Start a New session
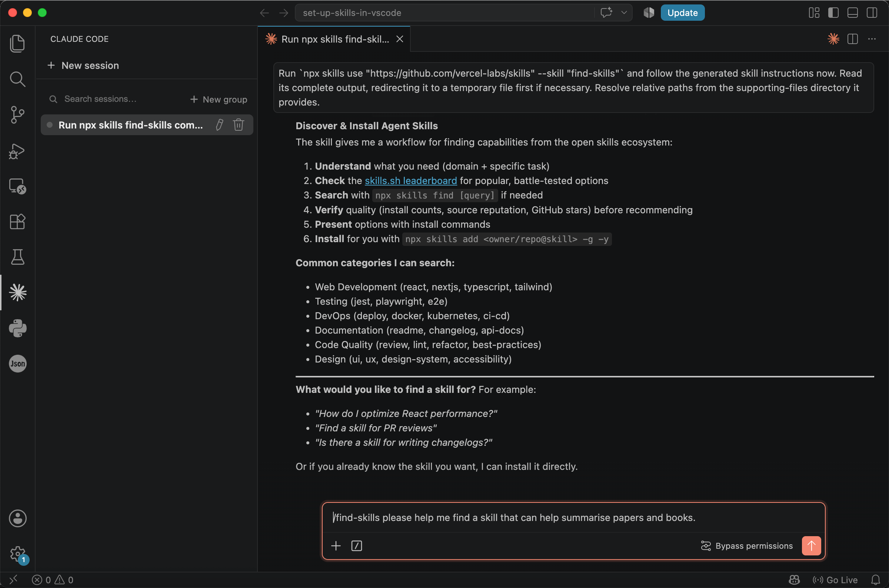Screen dimensions: 889x588 [83, 66]
